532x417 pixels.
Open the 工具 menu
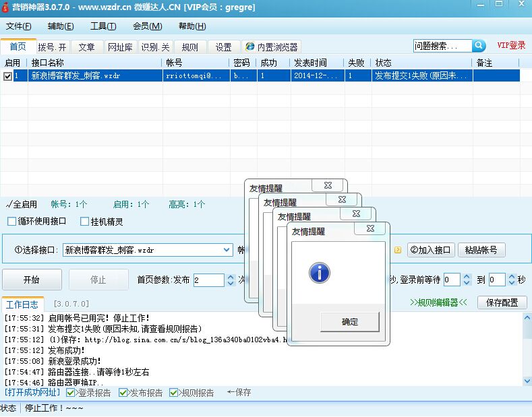pyautogui.click(x=102, y=26)
